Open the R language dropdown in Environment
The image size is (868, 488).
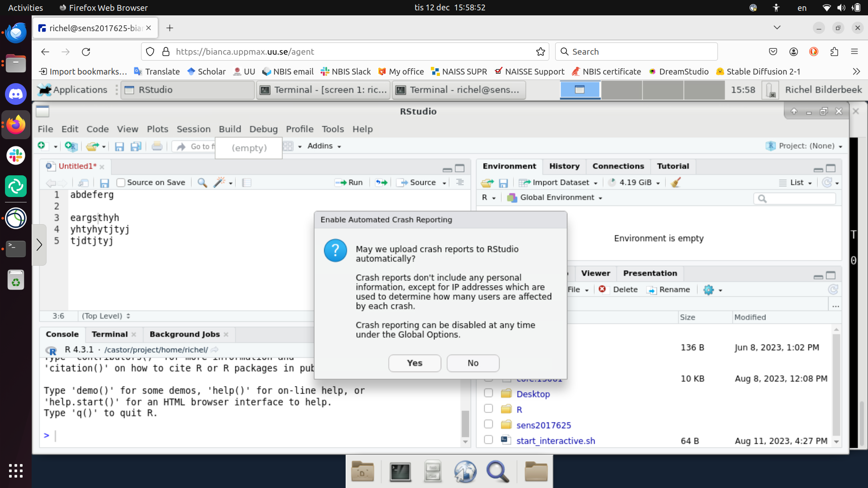click(489, 197)
